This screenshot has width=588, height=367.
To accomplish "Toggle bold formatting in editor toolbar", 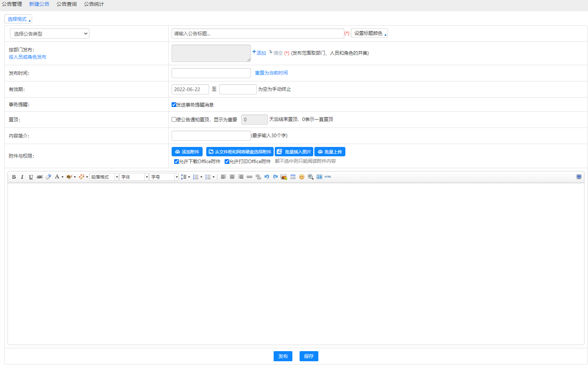I will coord(14,177).
